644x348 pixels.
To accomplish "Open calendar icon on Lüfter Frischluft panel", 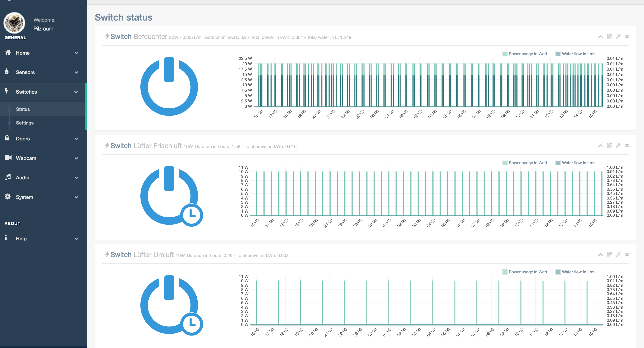I will [609, 145].
